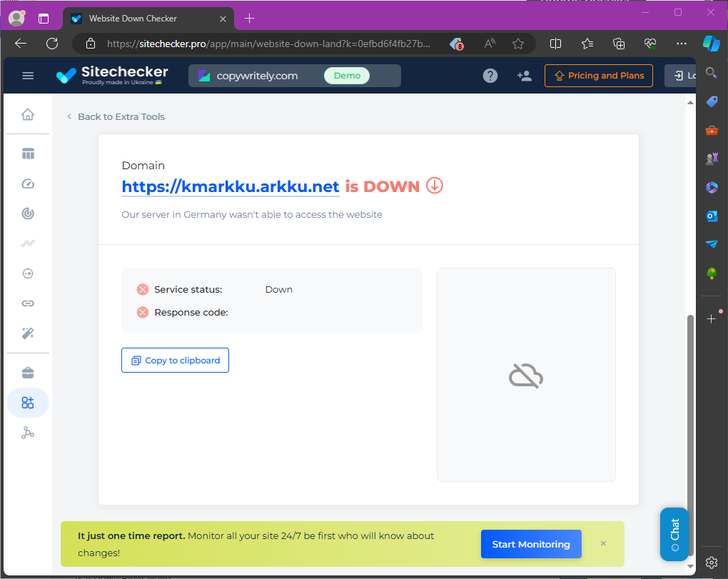Open the connected-nodes icon in the sidebar

(x=28, y=433)
